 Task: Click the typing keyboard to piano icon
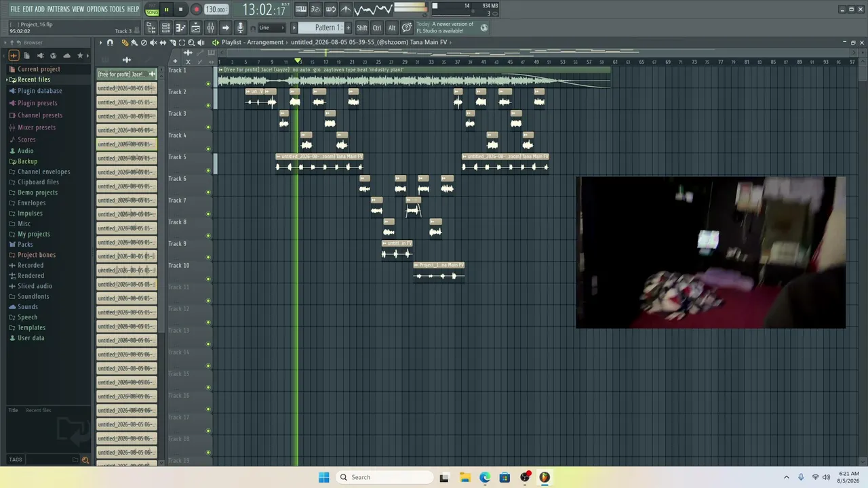click(301, 9)
